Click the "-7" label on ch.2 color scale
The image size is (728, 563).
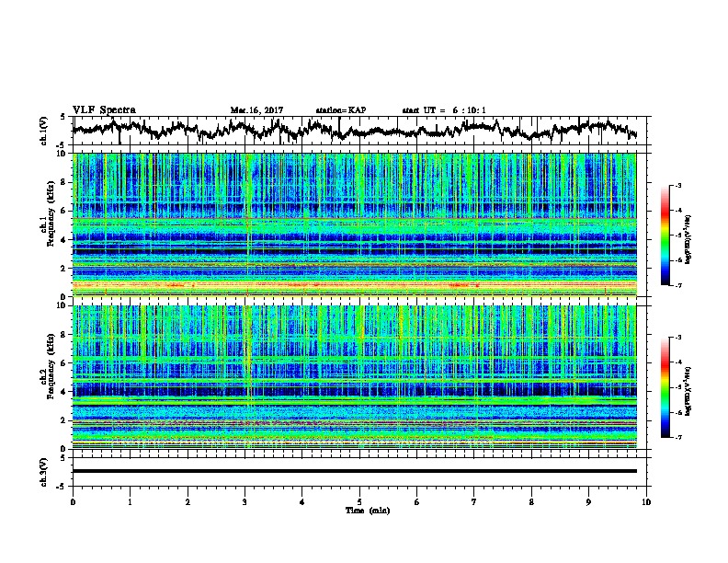click(x=677, y=437)
